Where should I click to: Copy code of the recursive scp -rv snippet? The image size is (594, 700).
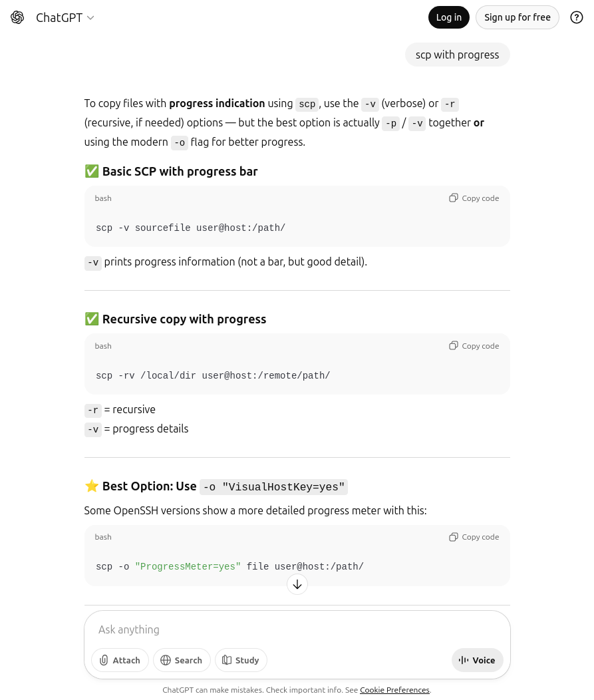click(x=474, y=346)
